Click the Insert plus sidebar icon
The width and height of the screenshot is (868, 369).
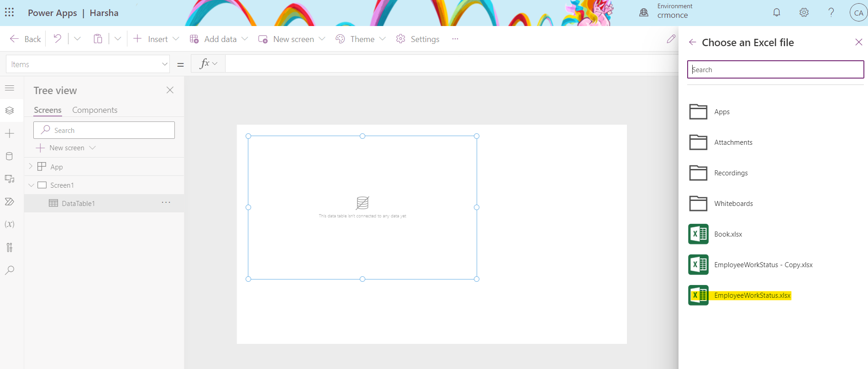[10, 133]
